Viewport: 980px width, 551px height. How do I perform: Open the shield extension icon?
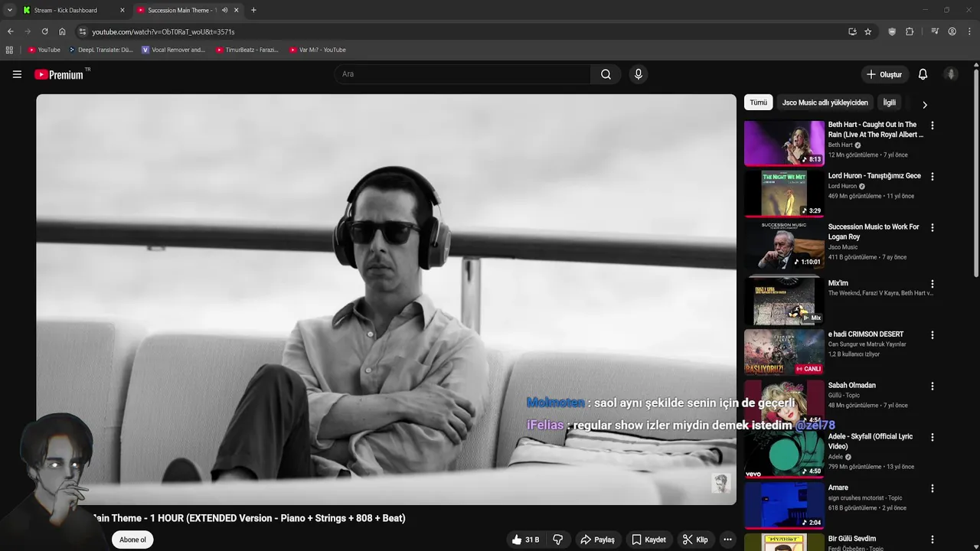(x=892, y=31)
